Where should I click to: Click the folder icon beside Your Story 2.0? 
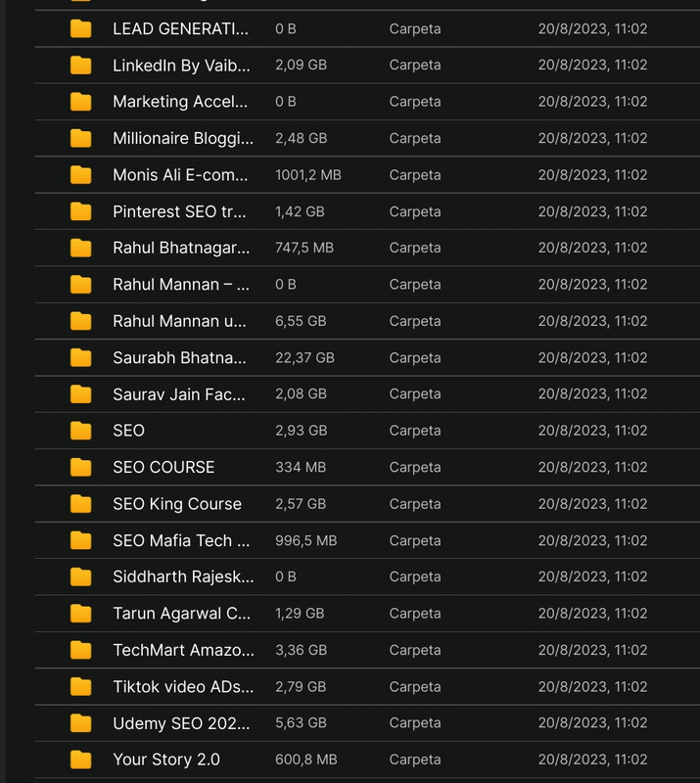point(80,760)
